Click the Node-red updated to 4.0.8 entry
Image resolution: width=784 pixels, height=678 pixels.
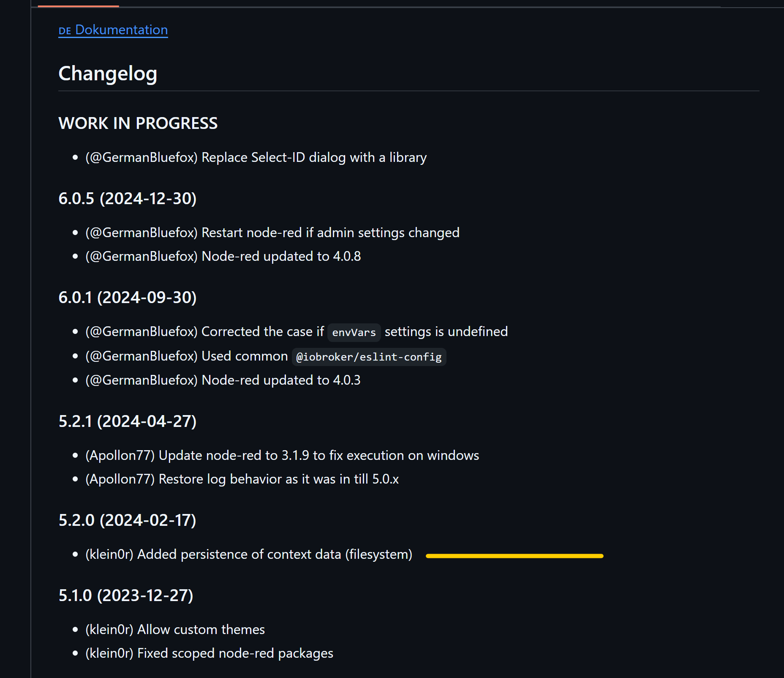[x=223, y=257]
